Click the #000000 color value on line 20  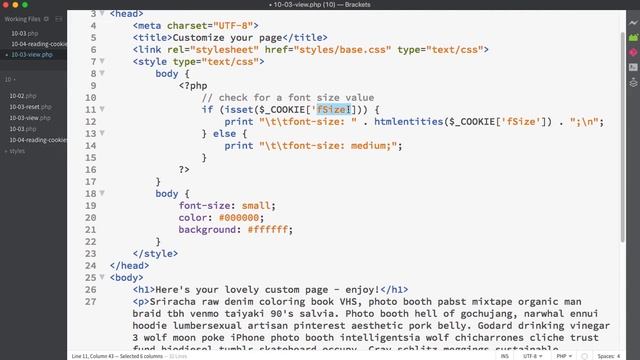[x=239, y=218]
